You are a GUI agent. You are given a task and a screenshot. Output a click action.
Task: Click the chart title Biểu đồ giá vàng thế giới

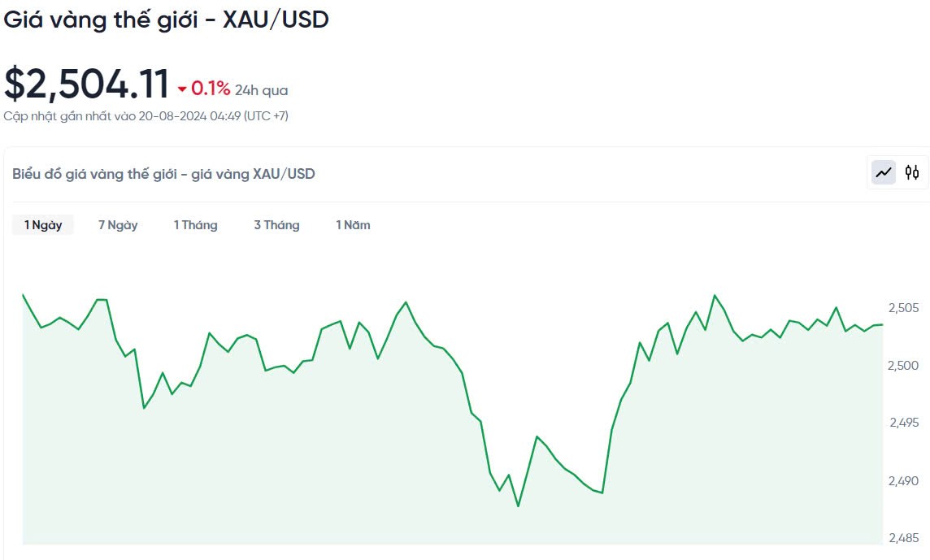[x=163, y=173]
